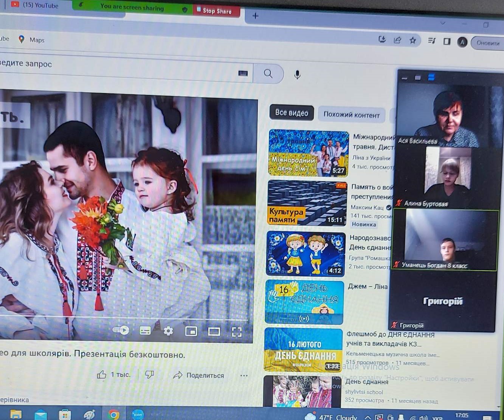Viewport: 504px width, 420px height.
Task: Expand the tab search chevron
Action: pyautogui.click(x=443, y=23)
